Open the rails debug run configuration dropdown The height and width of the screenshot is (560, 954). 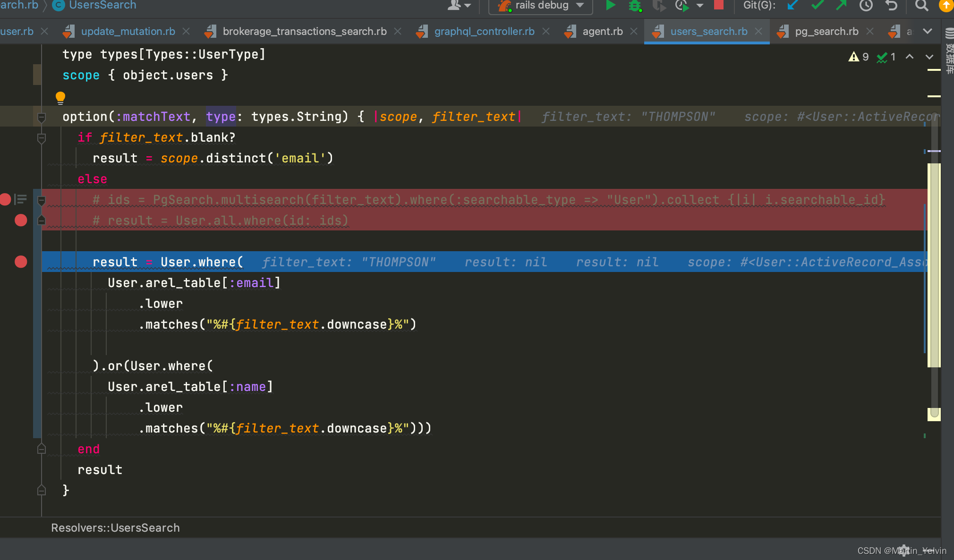pyautogui.click(x=542, y=6)
